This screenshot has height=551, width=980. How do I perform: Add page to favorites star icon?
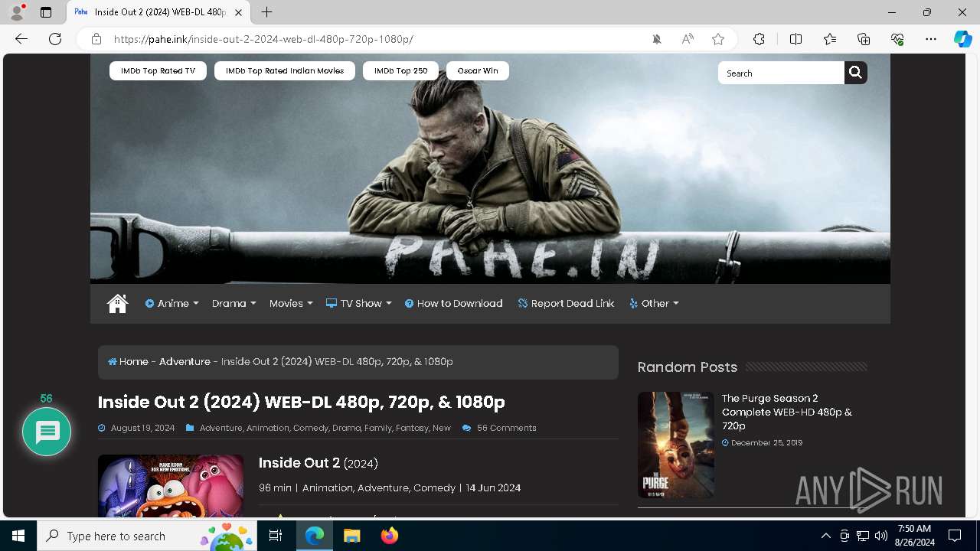tap(718, 39)
